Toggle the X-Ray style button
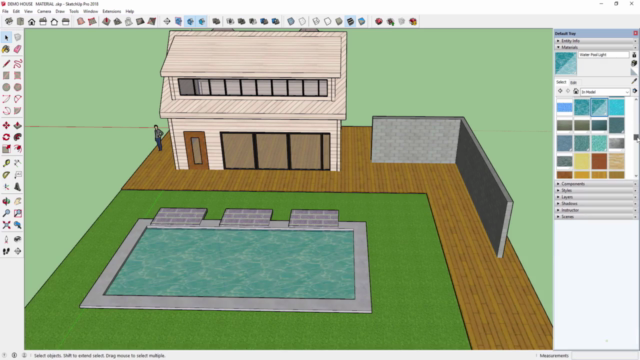Image resolution: width=640 pixels, height=360 pixels. pyautogui.click(x=291, y=21)
